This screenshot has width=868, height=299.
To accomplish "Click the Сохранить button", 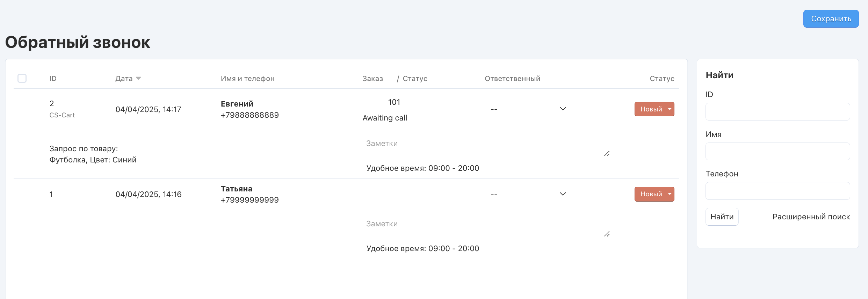I will pyautogui.click(x=831, y=19).
